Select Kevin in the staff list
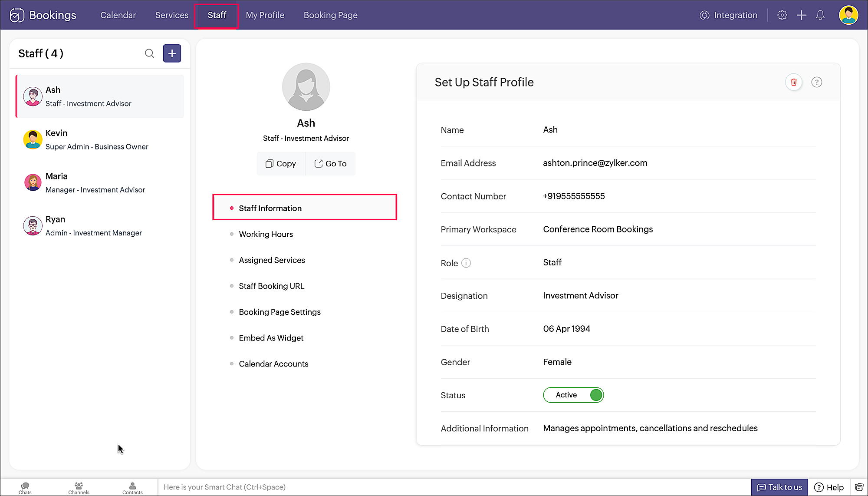 pos(100,139)
